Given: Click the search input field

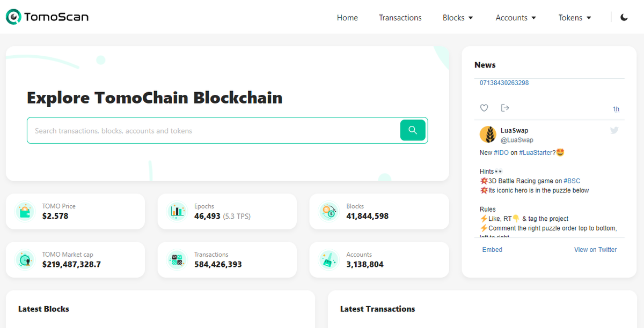Looking at the screenshot, I should (214, 130).
